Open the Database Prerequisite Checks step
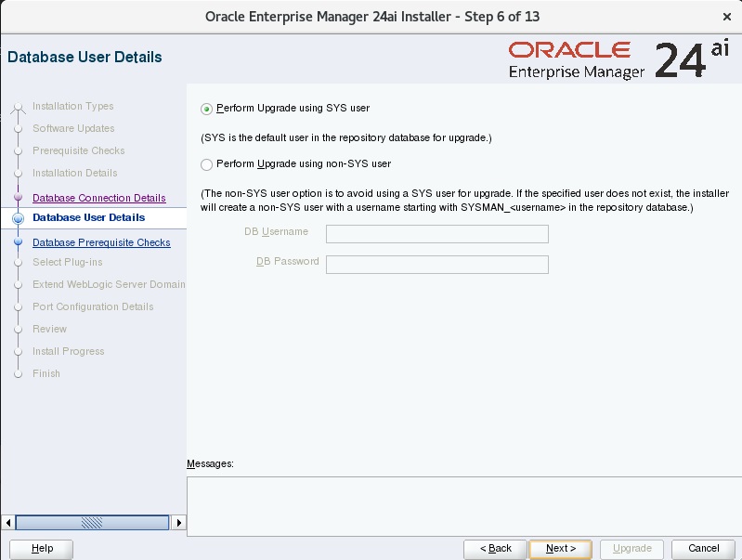This screenshot has width=742, height=560. [101, 242]
